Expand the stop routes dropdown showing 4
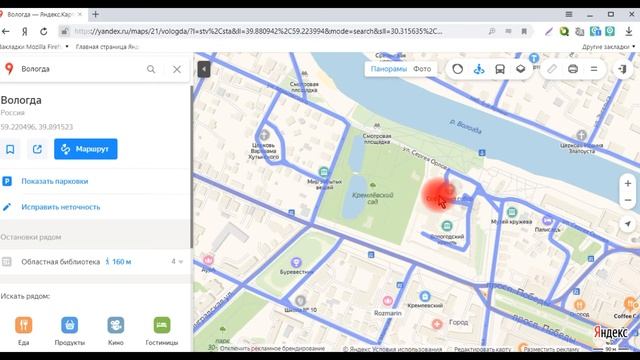Viewport: 640px width, 360px height. tap(177, 262)
